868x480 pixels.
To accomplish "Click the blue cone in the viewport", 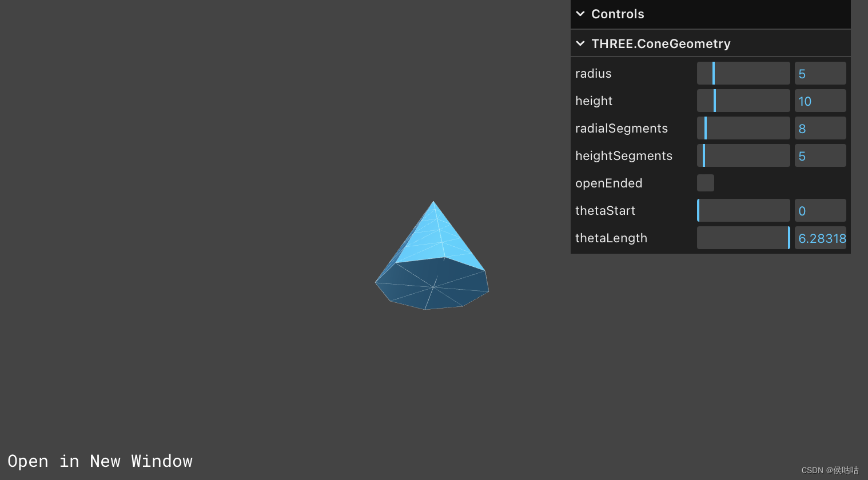I will (433, 257).
